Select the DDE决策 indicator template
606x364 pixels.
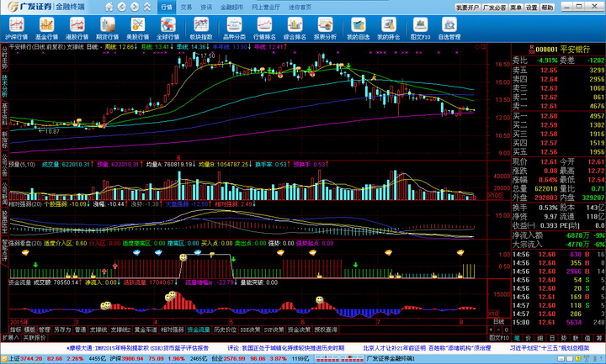click(x=250, y=330)
